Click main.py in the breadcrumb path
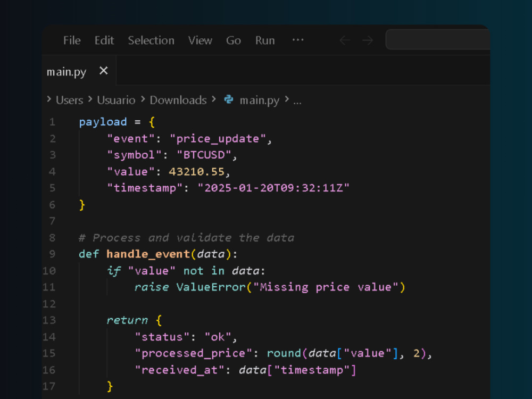532x399 pixels. pyautogui.click(x=260, y=101)
